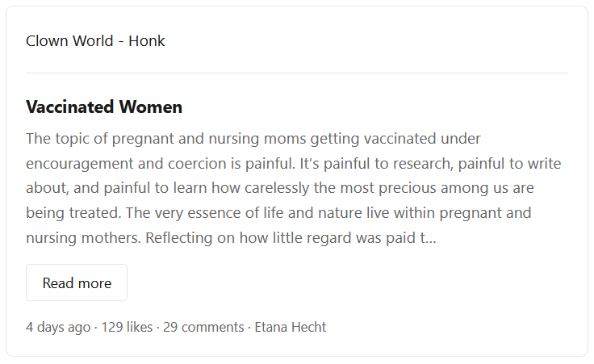Click the Clown World - Honk publication name

pos(95,40)
